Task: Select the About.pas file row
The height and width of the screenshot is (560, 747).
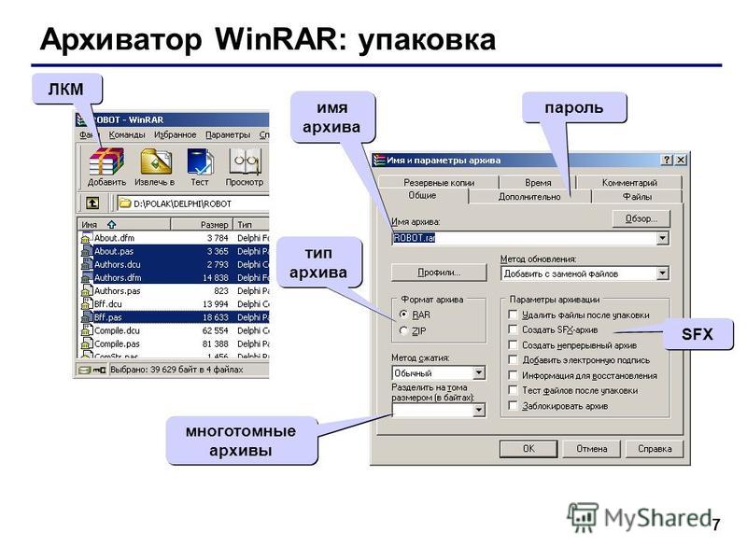Action: click(x=175, y=251)
